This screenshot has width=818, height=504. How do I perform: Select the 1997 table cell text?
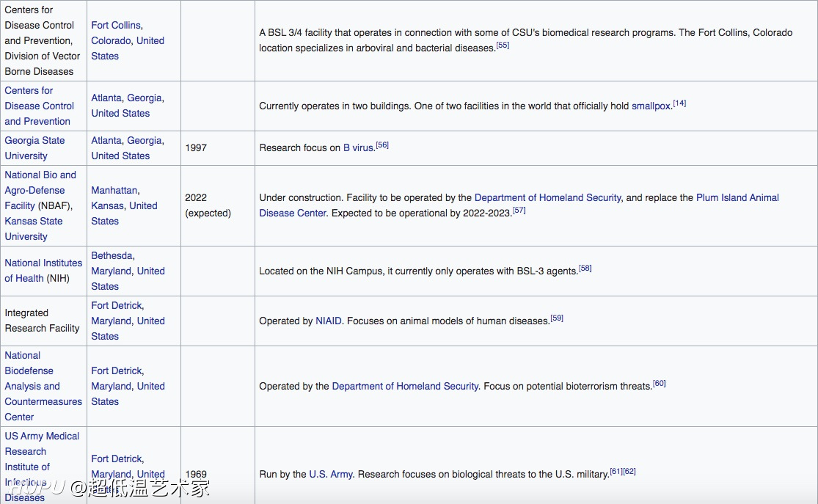tap(196, 148)
